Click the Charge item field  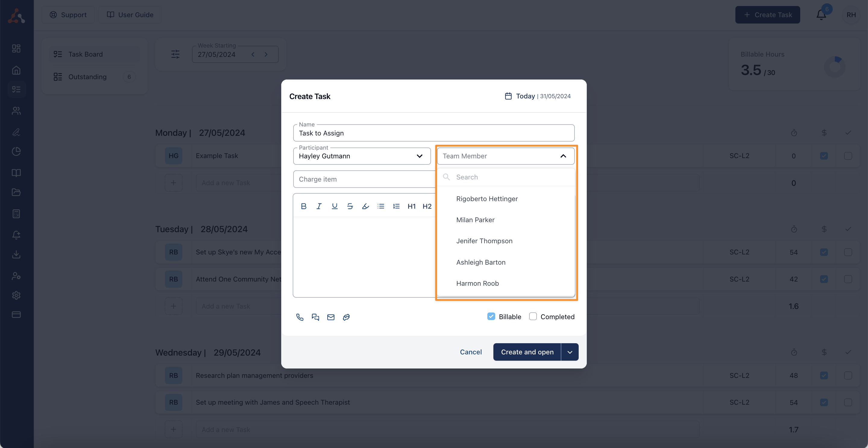(x=364, y=179)
